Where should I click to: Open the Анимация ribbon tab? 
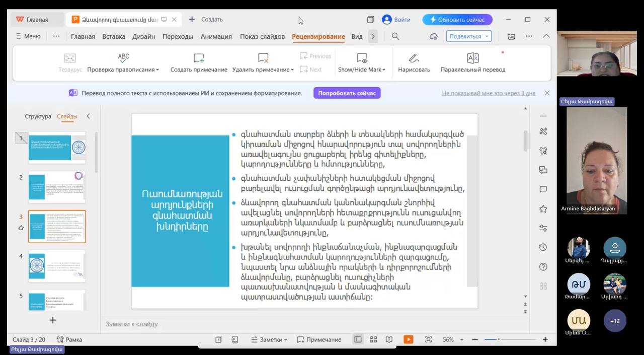[216, 36]
